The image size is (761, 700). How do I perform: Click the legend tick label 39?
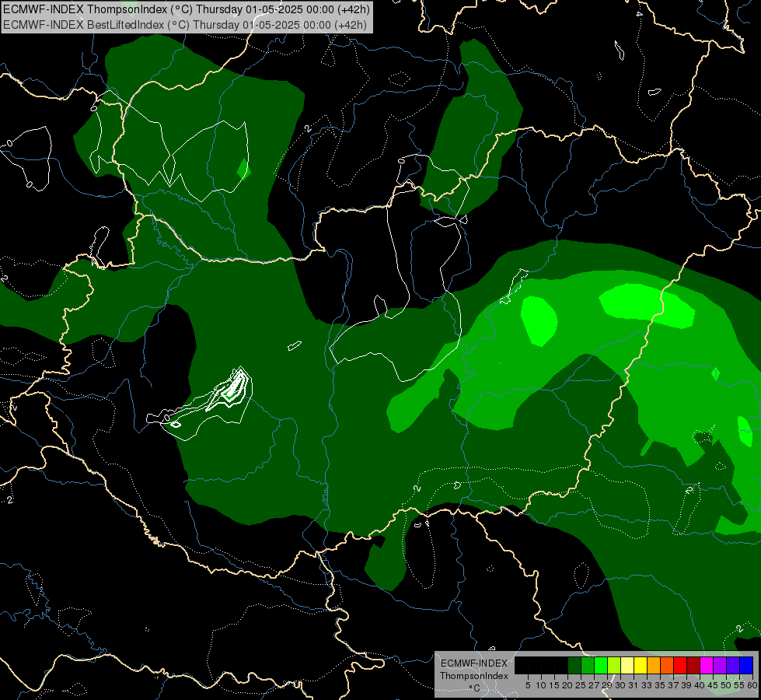[x=686, y=685]
